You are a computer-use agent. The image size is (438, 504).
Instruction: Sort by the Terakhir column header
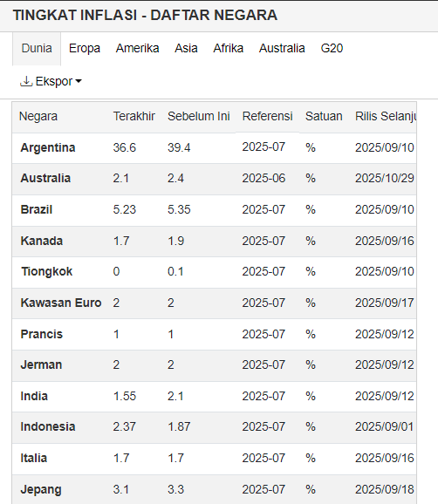click(133, 116)
